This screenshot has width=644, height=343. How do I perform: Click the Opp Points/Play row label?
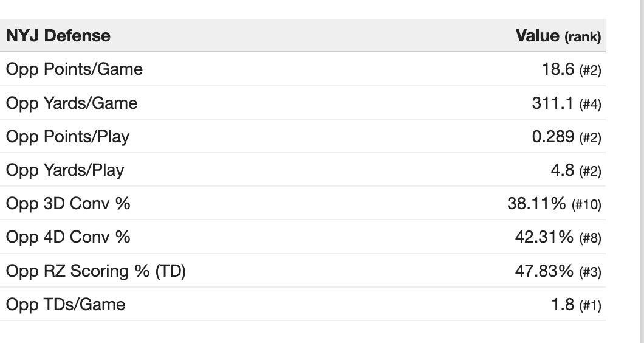pos(67,137)
